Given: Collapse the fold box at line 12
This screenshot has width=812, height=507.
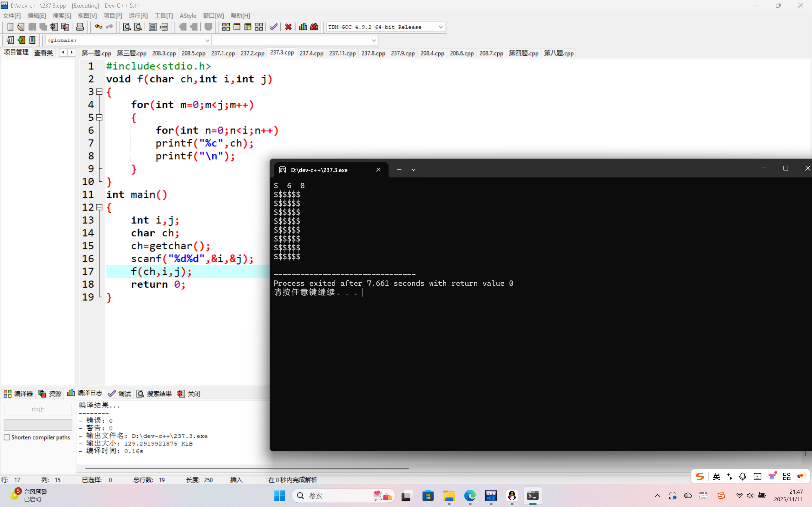Looking at the screenshot, I should click(x=99, y=207).
